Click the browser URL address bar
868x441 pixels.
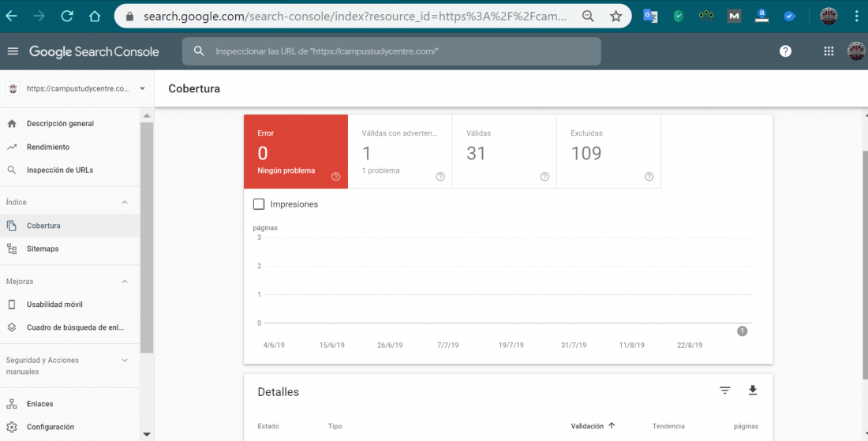click(354, 17)
